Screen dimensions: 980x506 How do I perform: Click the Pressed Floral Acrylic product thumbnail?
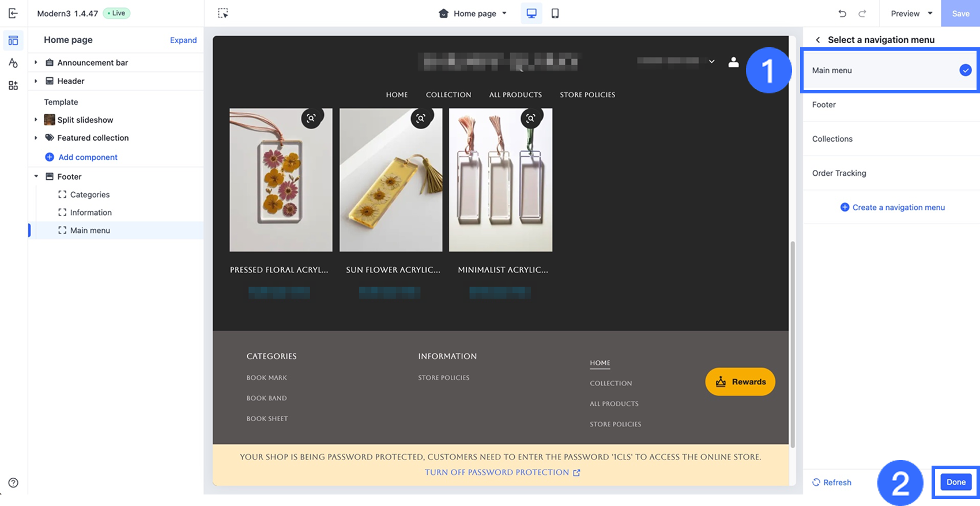coord(281,180)
